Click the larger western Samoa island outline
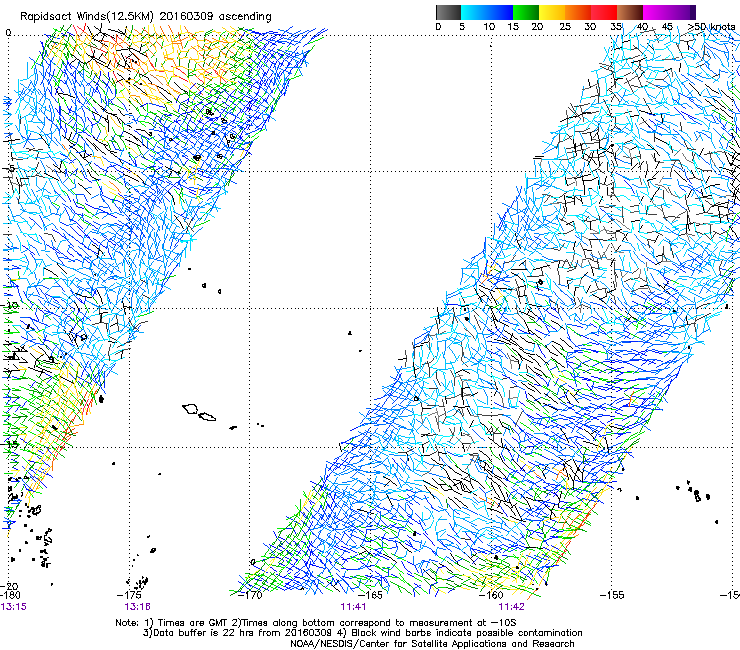Image resolution: width=740 pixels, height=650 pixels. pyautogui.click(x=190, y=409)
